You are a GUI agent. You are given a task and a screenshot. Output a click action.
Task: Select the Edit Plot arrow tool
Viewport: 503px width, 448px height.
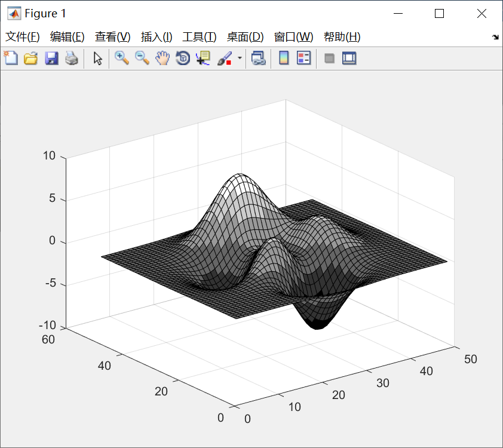pos(97,59)
